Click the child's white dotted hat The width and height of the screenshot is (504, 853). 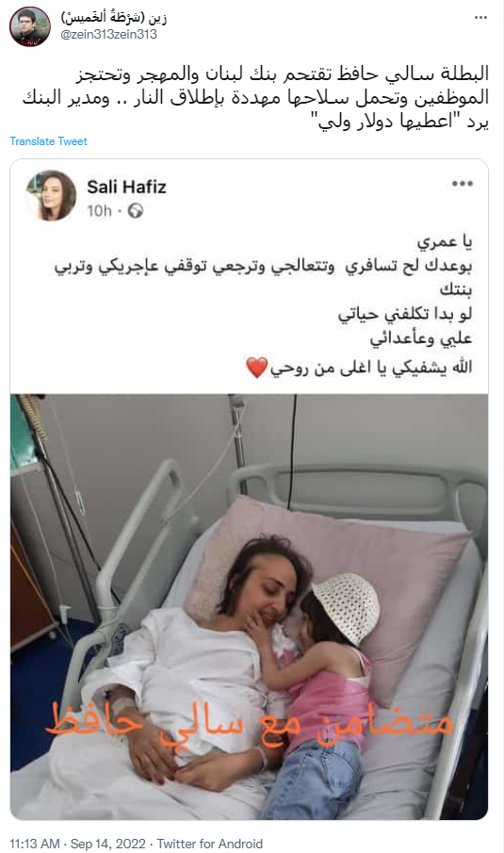tap(347, 607)
